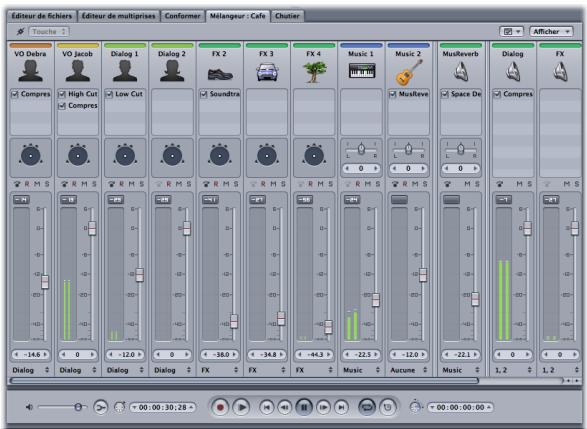Click the MusReverb bus icon

(461, 71)
